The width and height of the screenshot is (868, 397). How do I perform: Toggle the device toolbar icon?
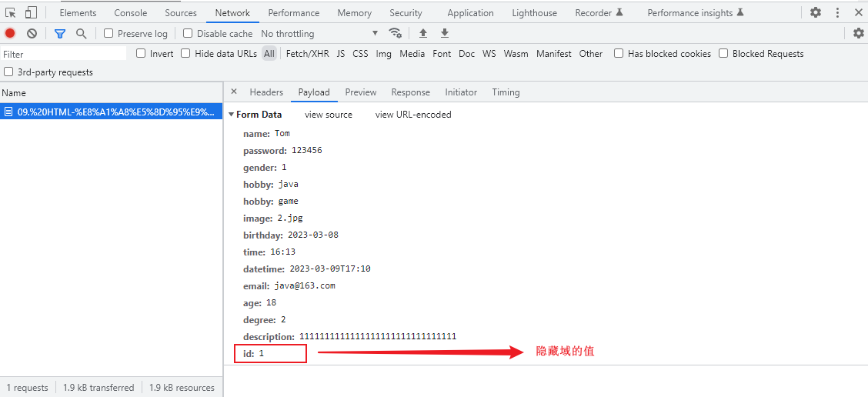click(31, 12)
